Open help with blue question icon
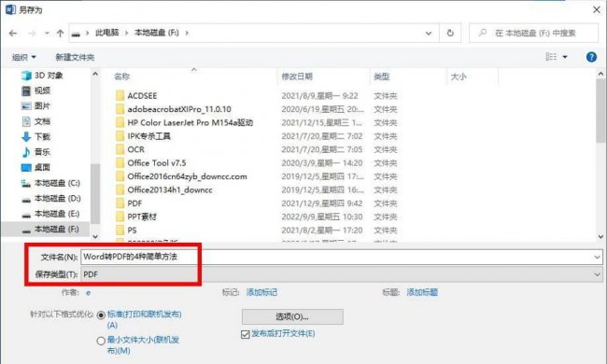The height and width of the screenshot is (364, 607). click(591, 57)
